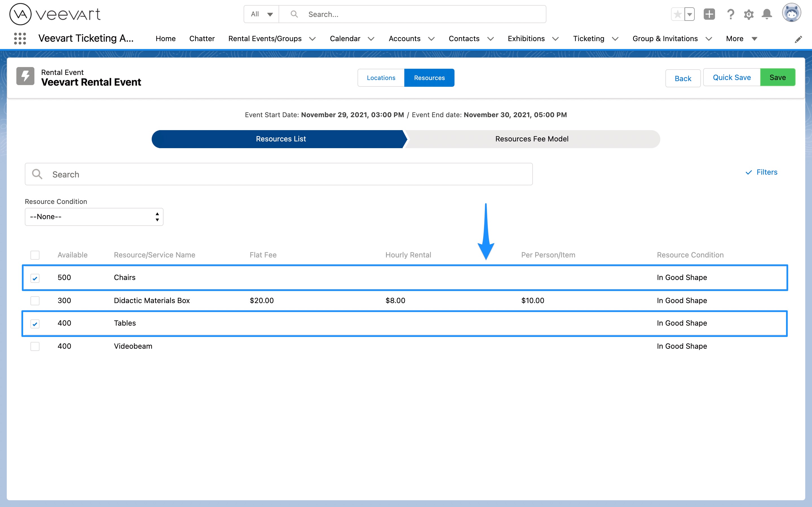
Task: Open the App Launcher grid icon
Action: pyautogui.click(x=20, y=39)
